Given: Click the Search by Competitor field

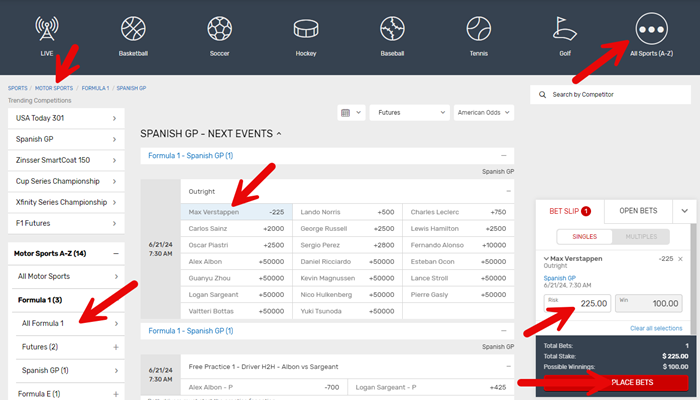Looking at the screenshot, I should click(x=614, y=94).
